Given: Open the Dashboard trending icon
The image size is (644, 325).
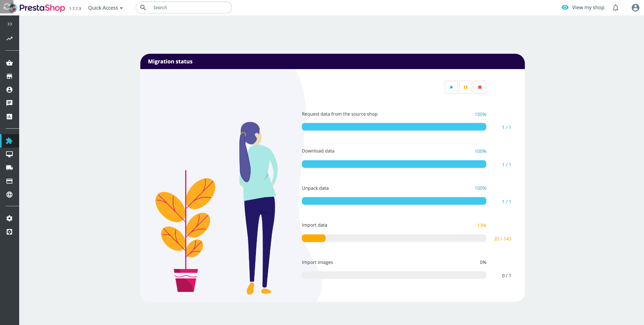Looking at the screenshot, I should [9, 39].
